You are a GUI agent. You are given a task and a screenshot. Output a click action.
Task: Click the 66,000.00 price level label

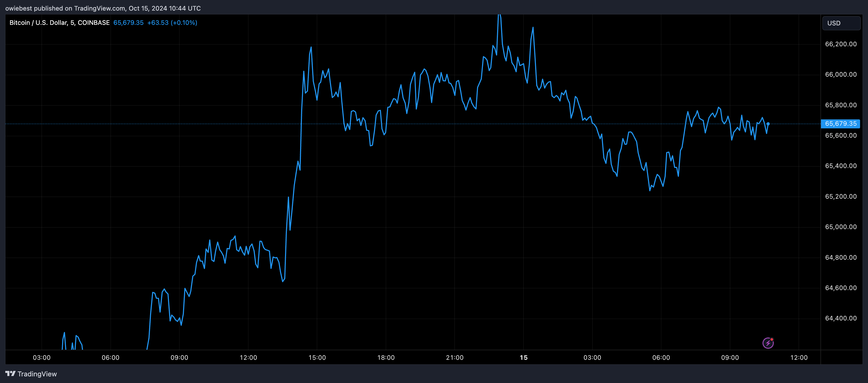841,74
